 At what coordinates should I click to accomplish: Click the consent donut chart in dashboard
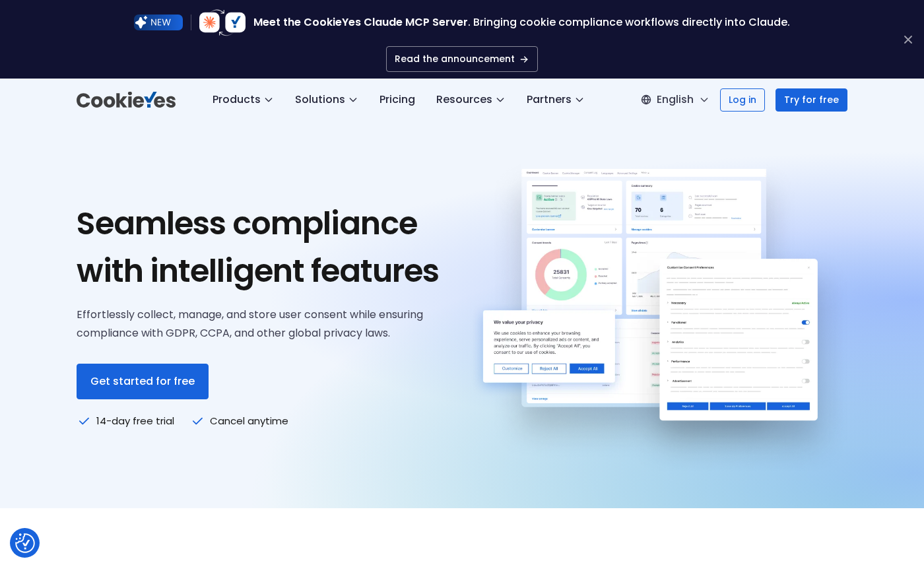[x=560, y=275]
